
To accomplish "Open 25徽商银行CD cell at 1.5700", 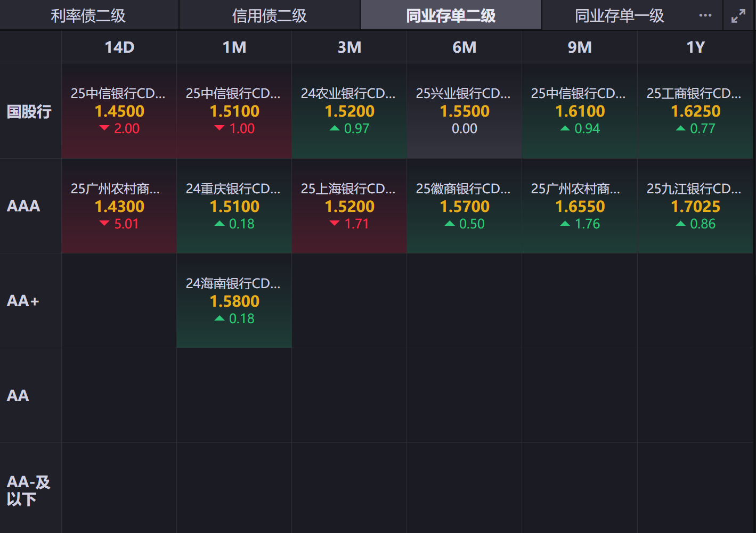I will pos(465,206).
